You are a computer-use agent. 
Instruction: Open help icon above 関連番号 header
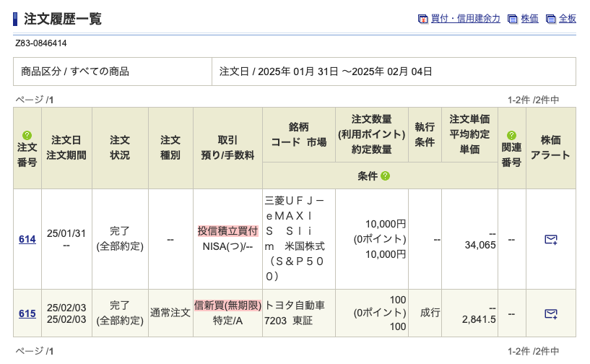pyautogui.click(x=511, y=135)
